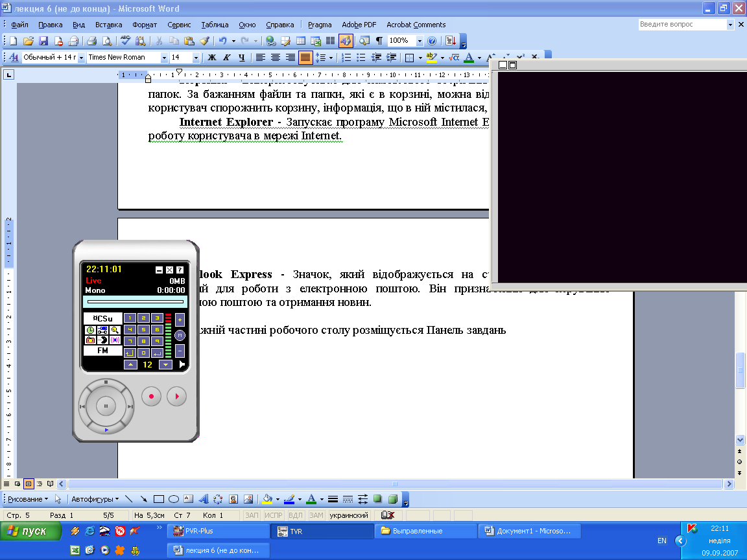
Task: Create a new blank document from toolbar
Action: 13,41
